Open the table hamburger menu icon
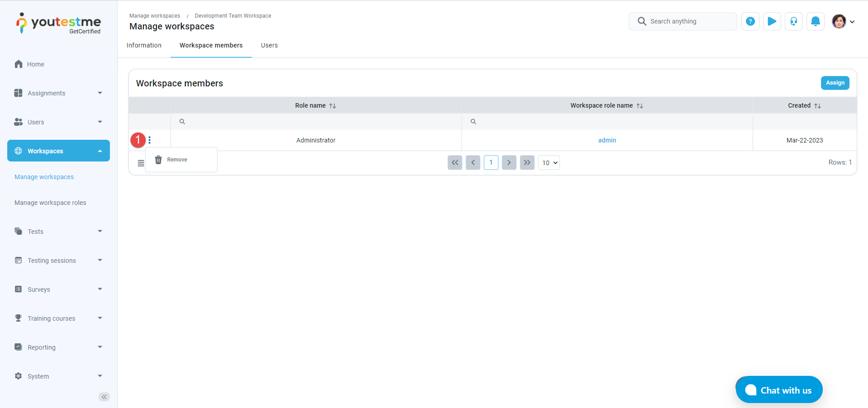This screenshot has width=868, height=408. [x=141, y=163]
